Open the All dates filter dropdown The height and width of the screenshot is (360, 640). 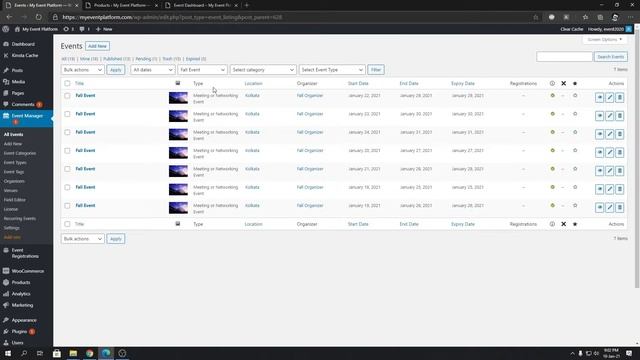pos(153,70)
